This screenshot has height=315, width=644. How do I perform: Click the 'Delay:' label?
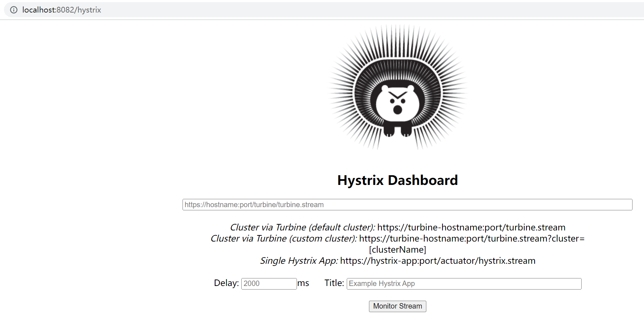click(x=226, y=283)
